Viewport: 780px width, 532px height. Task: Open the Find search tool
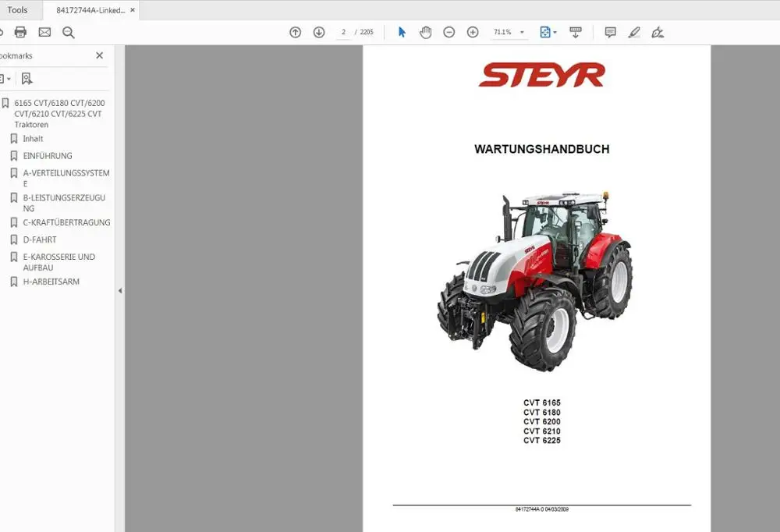coord(69,33)
